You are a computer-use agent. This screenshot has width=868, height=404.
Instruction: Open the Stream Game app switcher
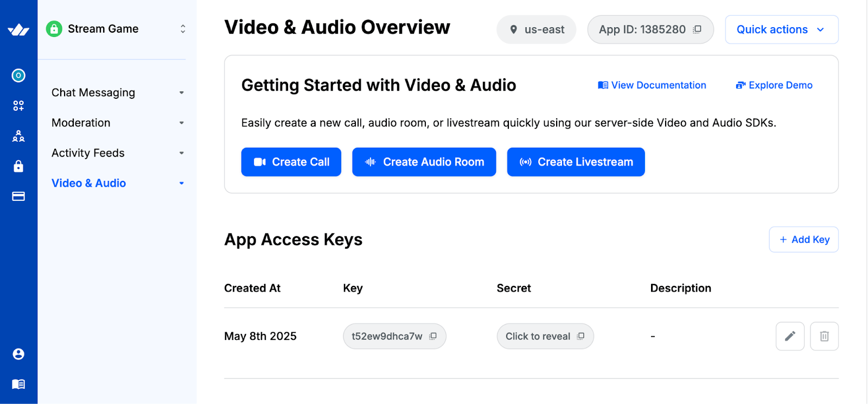click(x=117, y=29)
